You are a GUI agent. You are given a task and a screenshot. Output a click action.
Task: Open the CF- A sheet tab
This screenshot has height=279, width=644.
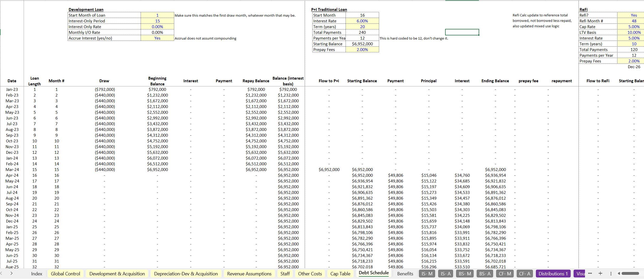point(525,274)
